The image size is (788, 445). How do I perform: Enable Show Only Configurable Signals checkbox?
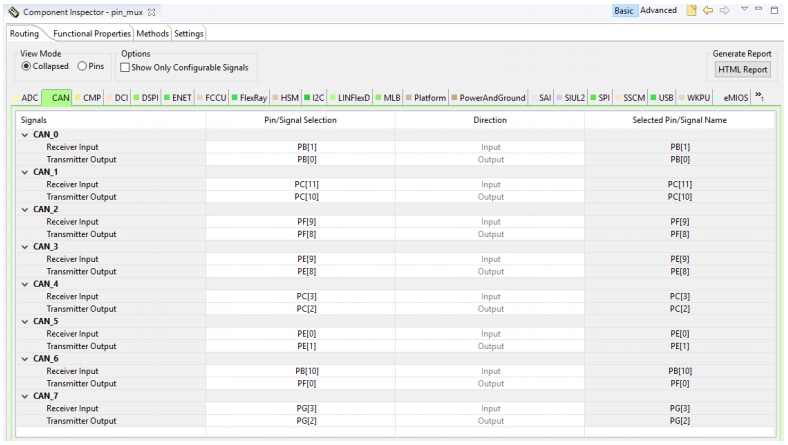(x=125, y=67)
